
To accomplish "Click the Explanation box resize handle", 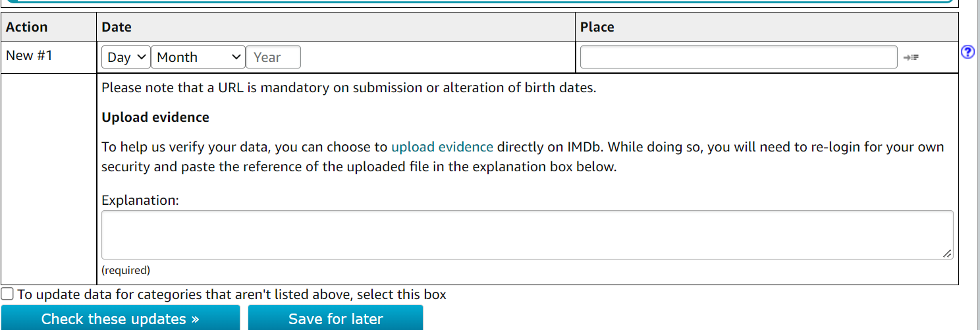I will click(946, 254).
